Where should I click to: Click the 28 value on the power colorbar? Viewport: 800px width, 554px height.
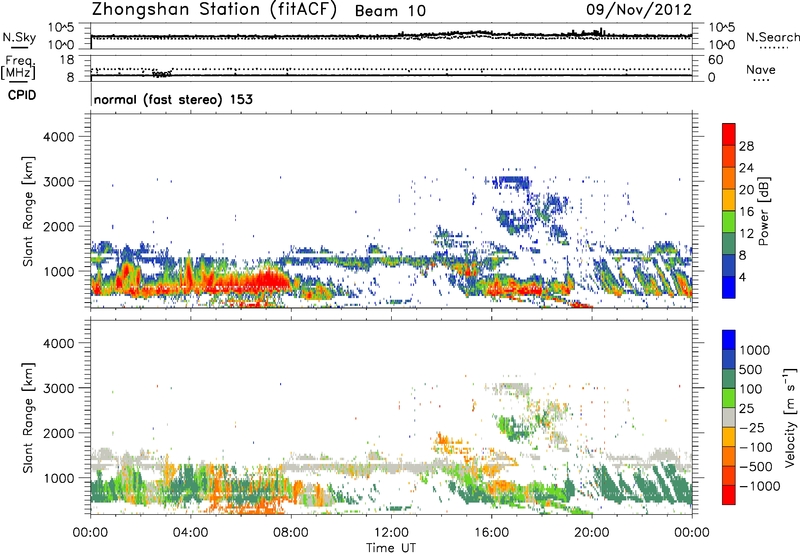746,146
